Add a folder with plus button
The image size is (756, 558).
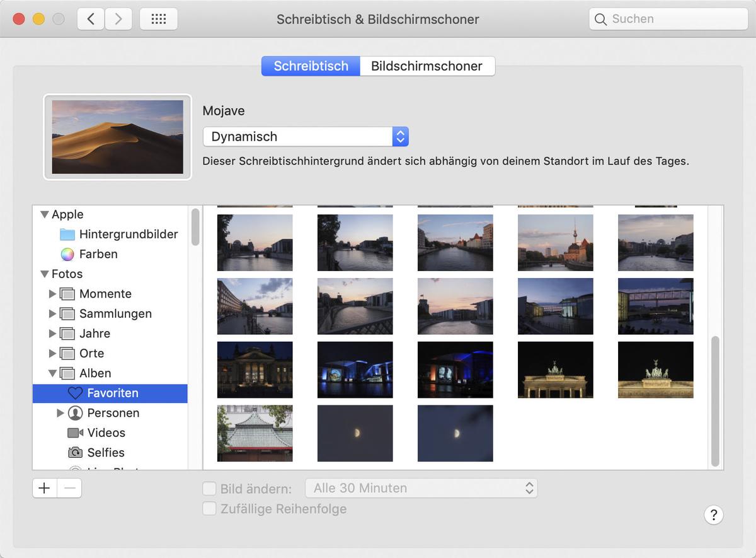44,488
